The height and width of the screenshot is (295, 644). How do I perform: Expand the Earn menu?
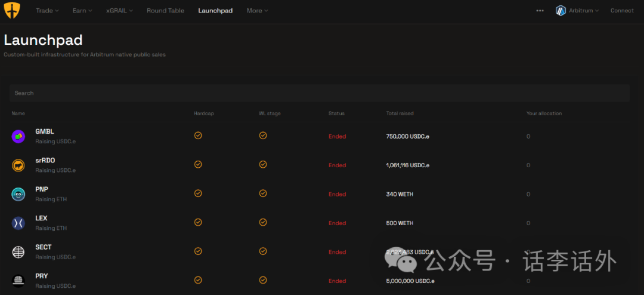click(82, 11)
